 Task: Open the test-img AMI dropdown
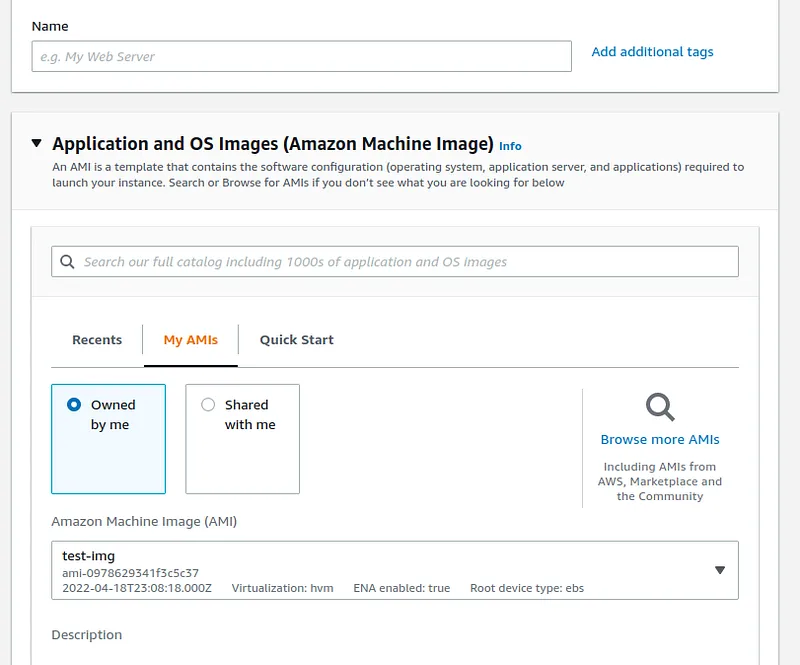click(x=395, y=570)
